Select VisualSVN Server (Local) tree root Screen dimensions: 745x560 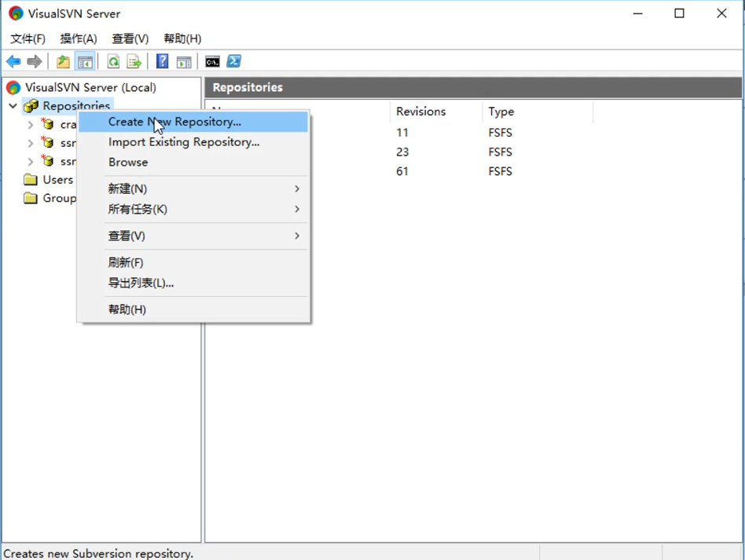[90, 87]
